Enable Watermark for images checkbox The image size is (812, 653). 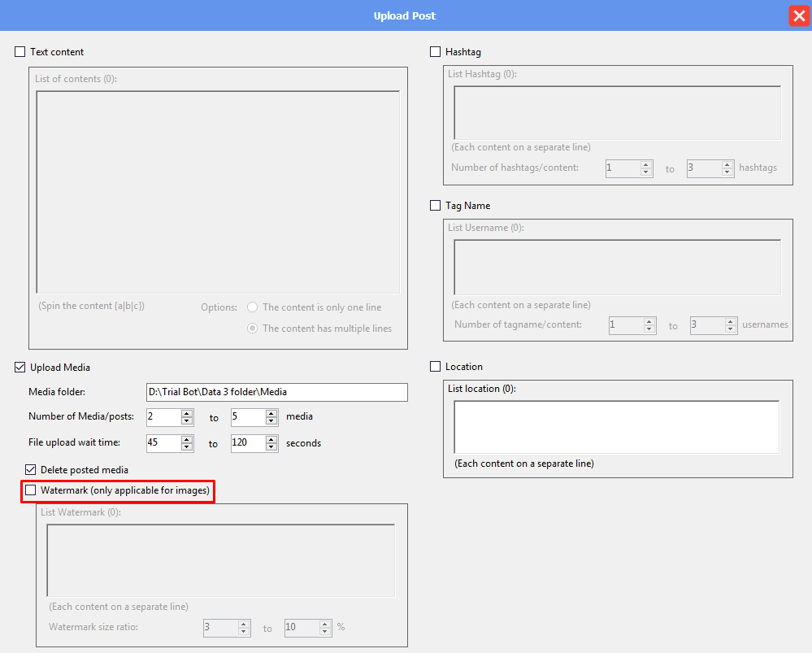[x=31, y=490]
